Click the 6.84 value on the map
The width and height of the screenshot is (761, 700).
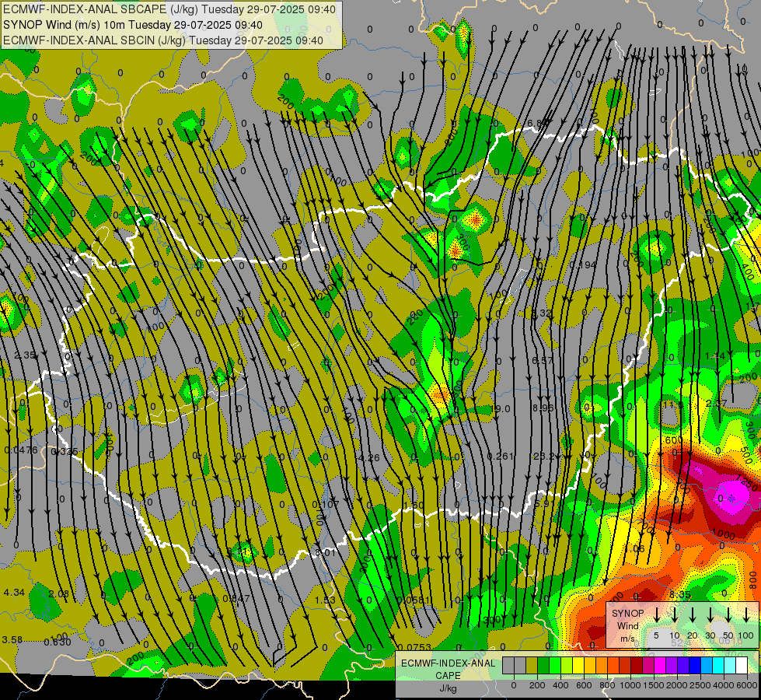537,122
